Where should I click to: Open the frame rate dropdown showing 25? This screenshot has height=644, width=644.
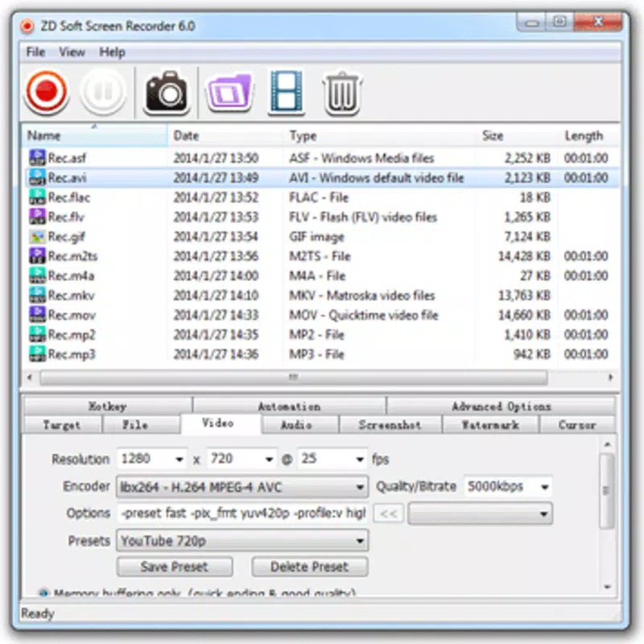tap(360, 459)
